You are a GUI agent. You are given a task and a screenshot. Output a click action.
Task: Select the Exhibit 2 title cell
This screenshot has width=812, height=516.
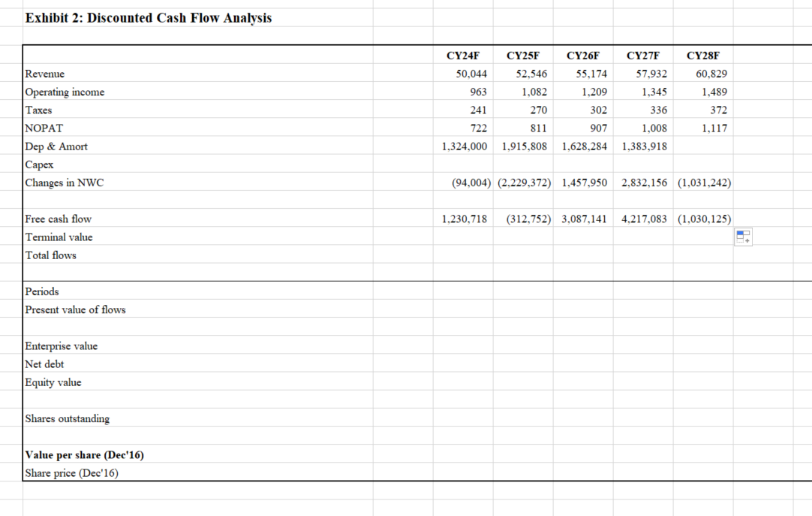pos(147,17)
